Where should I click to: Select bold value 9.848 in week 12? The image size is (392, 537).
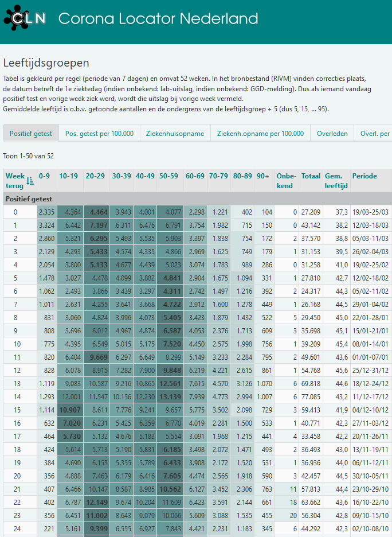pyautogui.click(x=170, y=370)
